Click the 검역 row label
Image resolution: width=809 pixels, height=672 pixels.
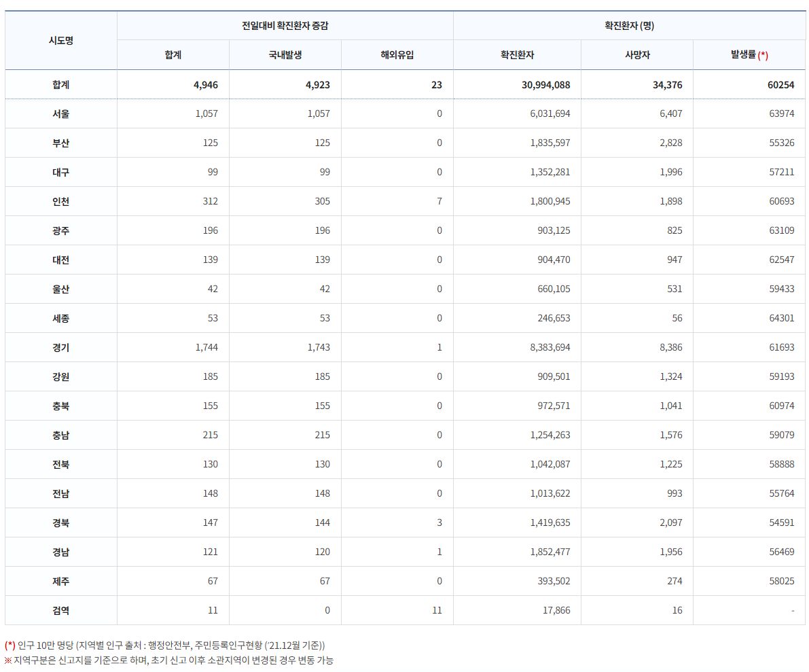pos(61,610)
